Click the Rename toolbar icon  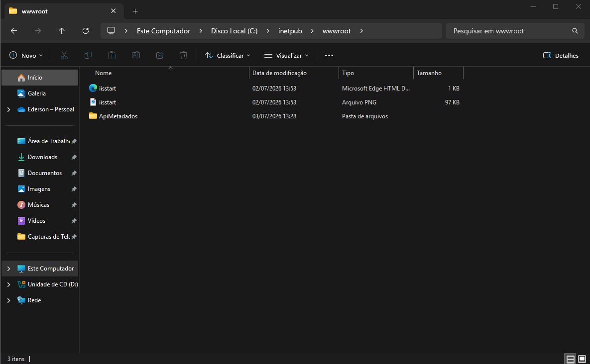(x=136, y=56)
